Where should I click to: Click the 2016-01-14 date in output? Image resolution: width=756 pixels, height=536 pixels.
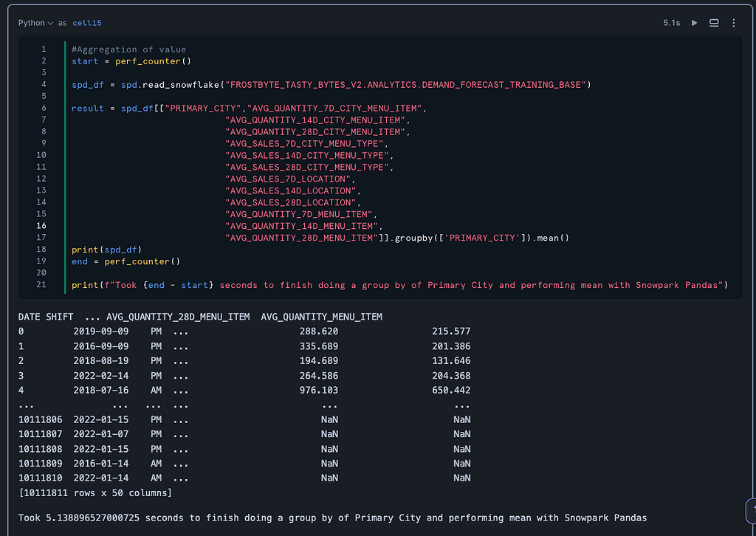pyautogui.click(x=100, y=464)
